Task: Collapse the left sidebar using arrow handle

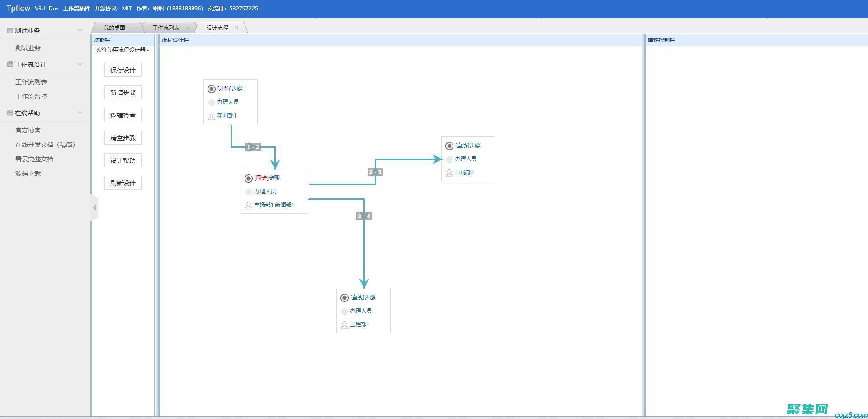Action: [x=94, y=208]
